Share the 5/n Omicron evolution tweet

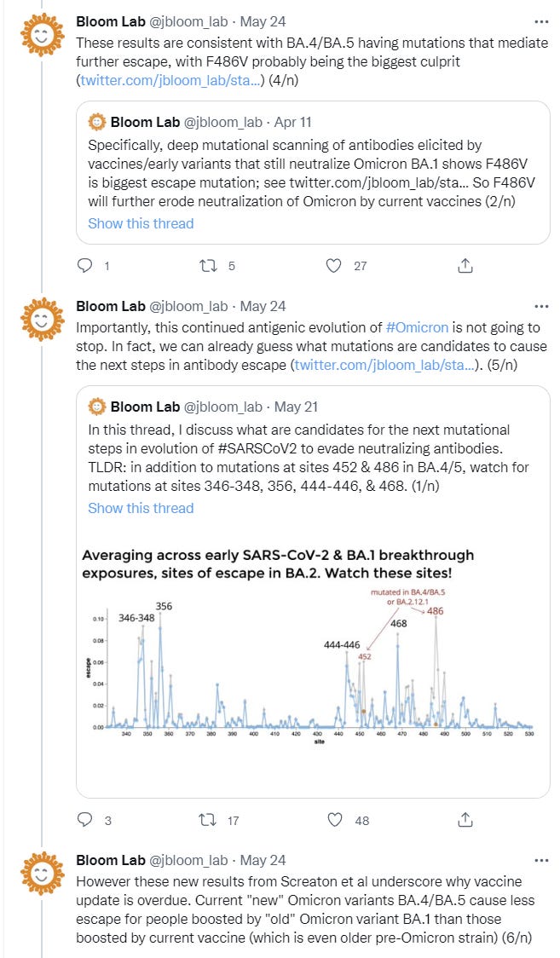465,820
